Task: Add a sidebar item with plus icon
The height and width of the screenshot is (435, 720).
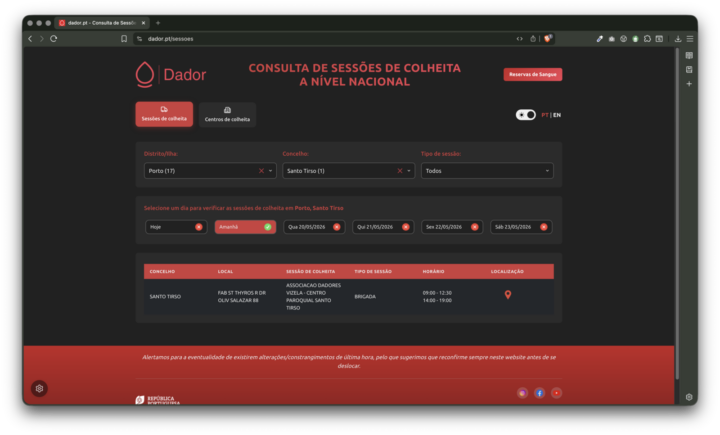Action: point(689,84)
